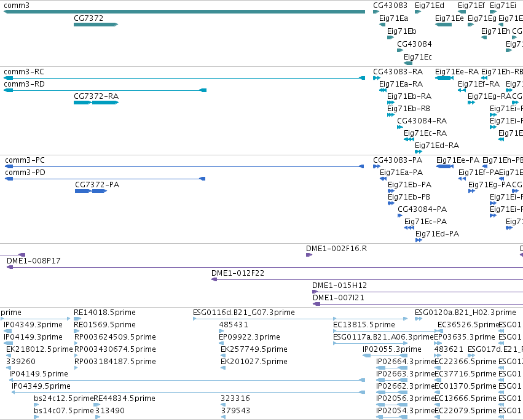
Task: Click the CG43084 gene label
Action: (x=414, y=44)
